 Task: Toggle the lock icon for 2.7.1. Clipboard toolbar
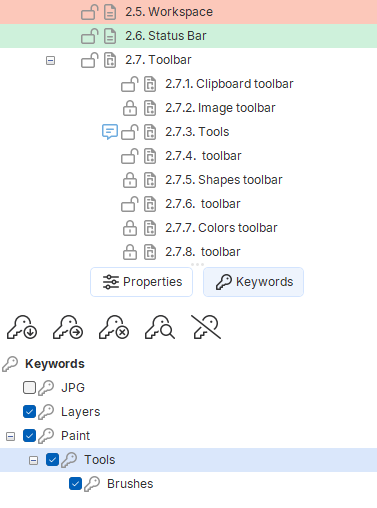[x=130, y=84]
